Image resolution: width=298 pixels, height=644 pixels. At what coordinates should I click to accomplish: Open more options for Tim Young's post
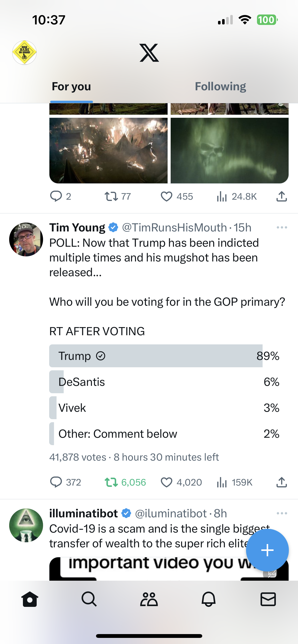(282, 227)
